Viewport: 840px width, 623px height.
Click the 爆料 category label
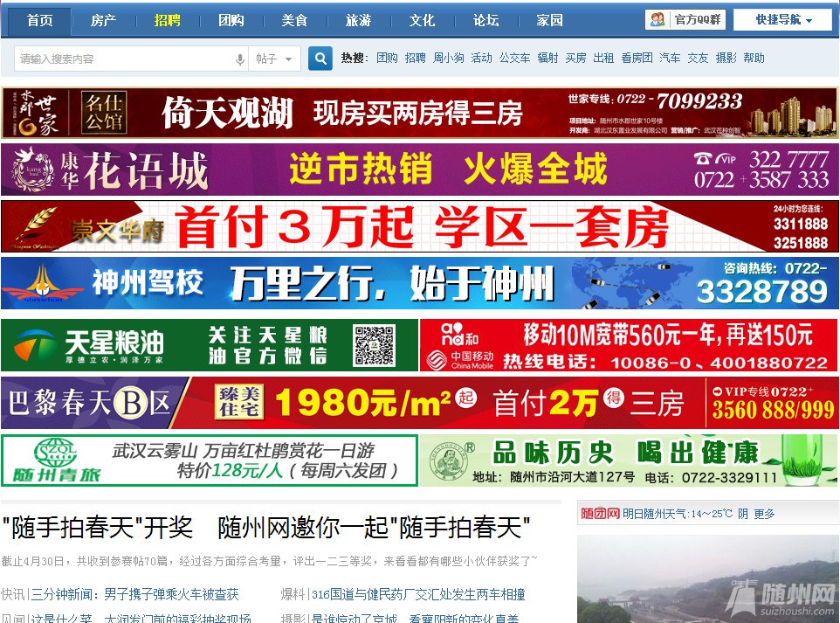click(293, 594)
